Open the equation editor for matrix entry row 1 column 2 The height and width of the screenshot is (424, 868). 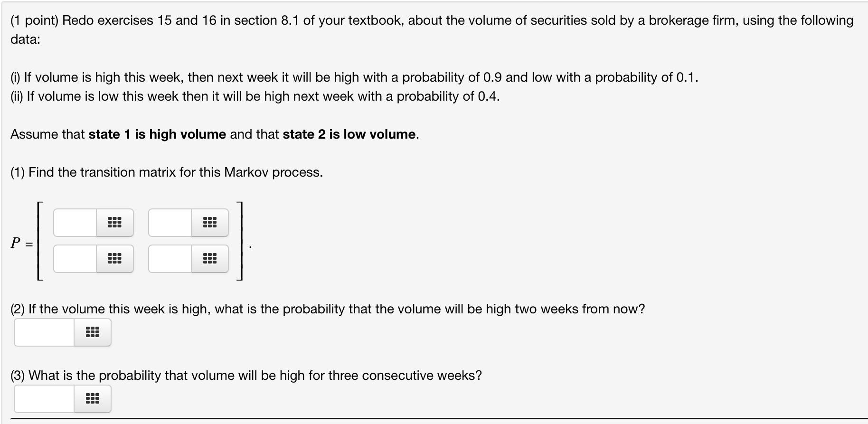click(x=210, y=222)
